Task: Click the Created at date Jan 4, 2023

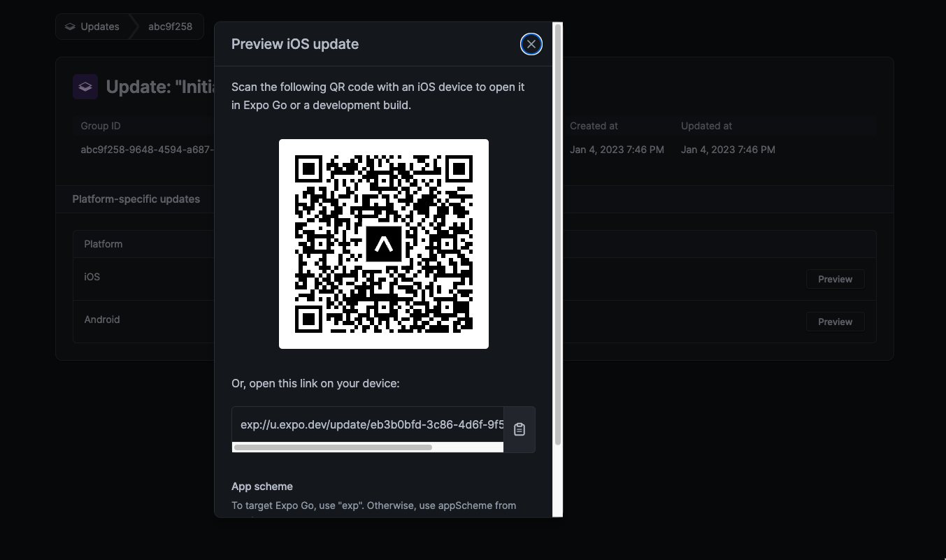Action: point(617,150)
